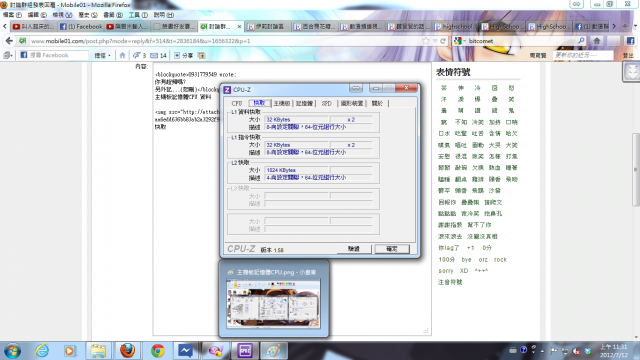Switch to the CPU tab in CPU-Z
The image size is (640, 360).
tap(237, 103)
